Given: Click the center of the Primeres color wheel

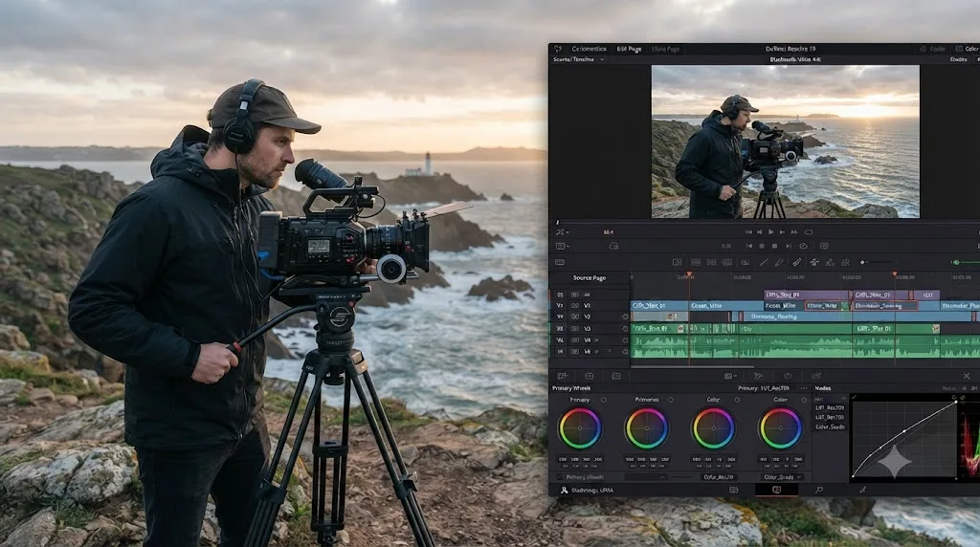Looking at the screenshot, I should click(646, 428).
